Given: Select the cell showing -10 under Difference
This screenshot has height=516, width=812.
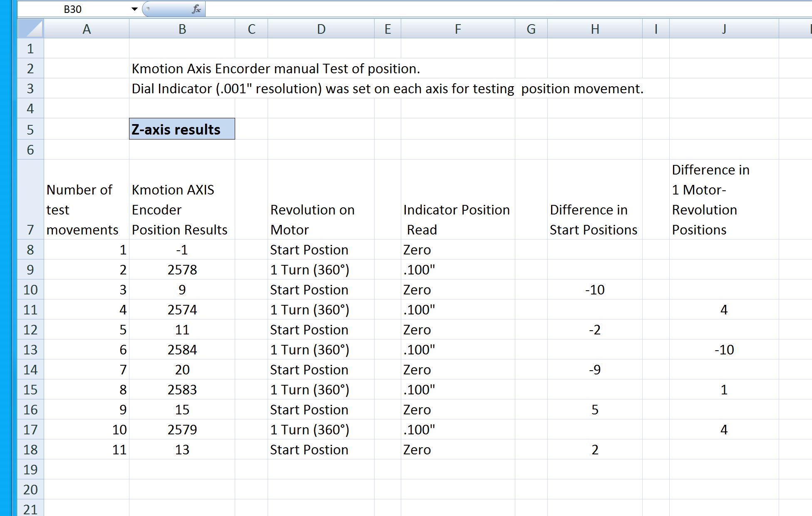Looking at the screenshot, I should pos(594,289).
